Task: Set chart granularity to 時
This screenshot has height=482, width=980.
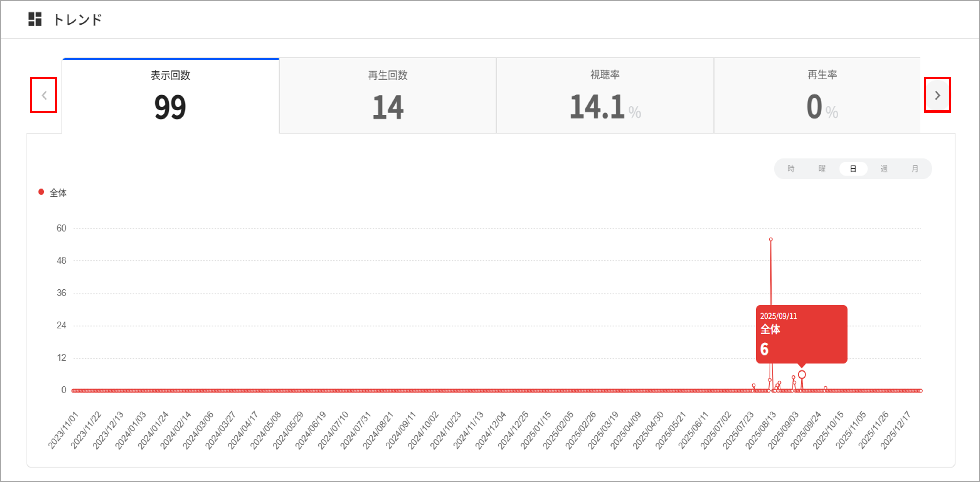Action: 791,169
